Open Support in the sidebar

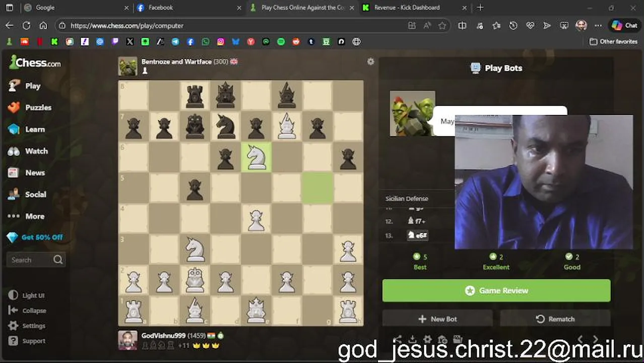point(27,341)
